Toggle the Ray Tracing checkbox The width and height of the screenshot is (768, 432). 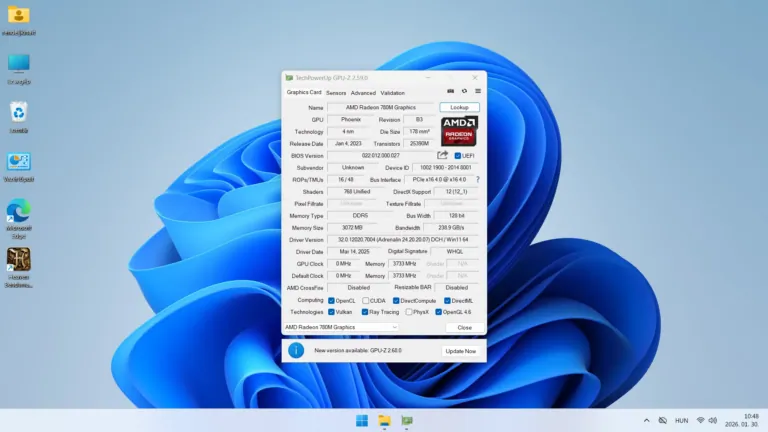click(365, 312)
